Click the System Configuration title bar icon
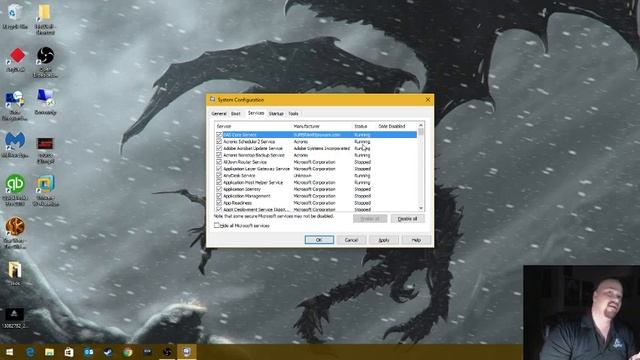This screenshot has width=640, height=360. 213,100
